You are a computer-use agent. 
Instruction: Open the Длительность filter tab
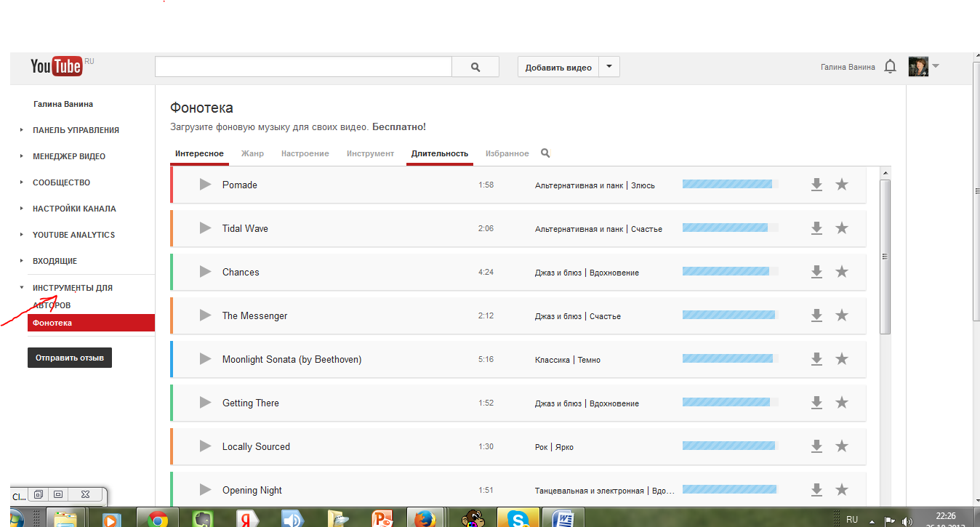pos(440,153)
